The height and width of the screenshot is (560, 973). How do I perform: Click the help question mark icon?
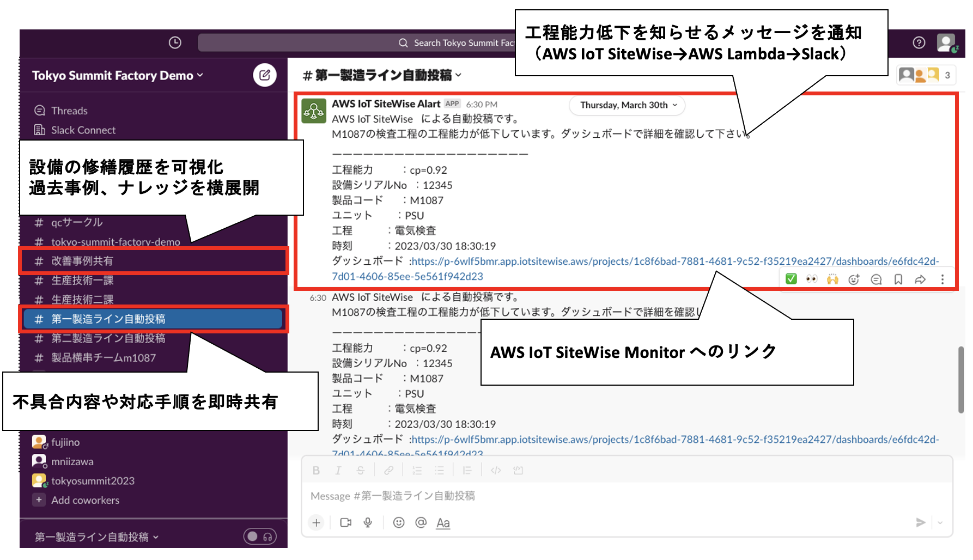click(x=919, y=42)
